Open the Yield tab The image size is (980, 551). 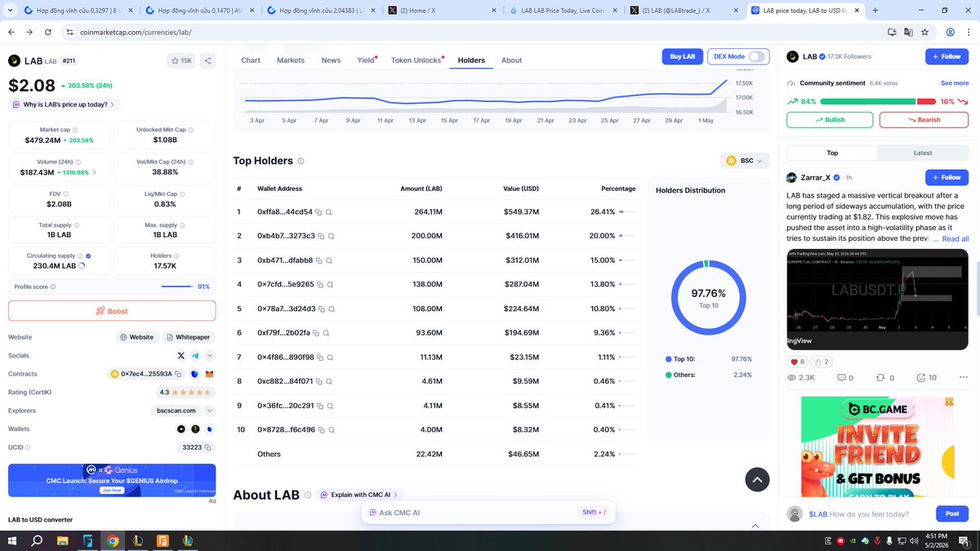tap(366, 60)
